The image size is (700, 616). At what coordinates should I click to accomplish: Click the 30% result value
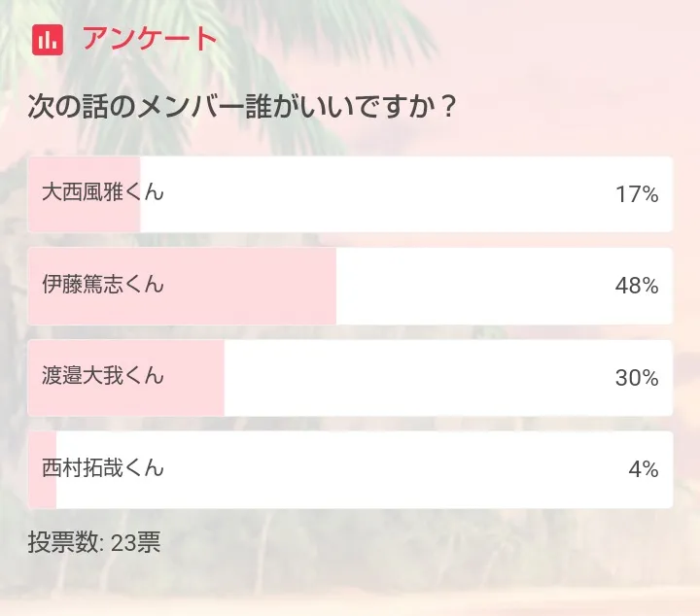click(637, 378)
